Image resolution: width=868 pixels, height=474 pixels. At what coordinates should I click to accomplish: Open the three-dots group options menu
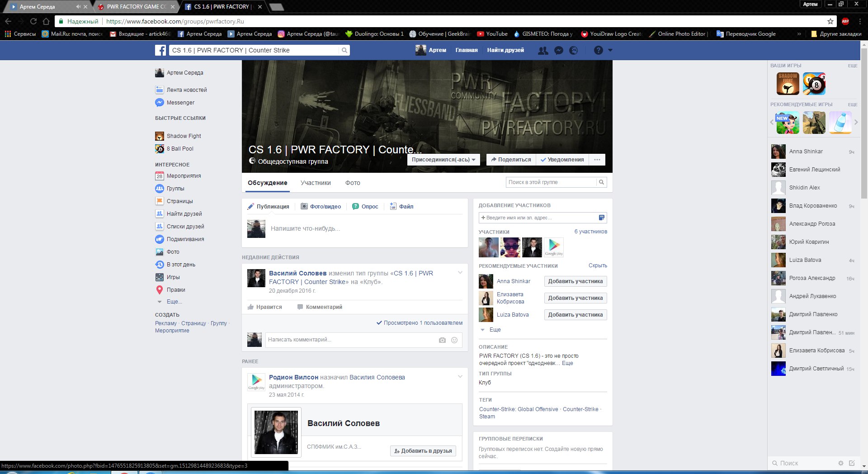597,160
